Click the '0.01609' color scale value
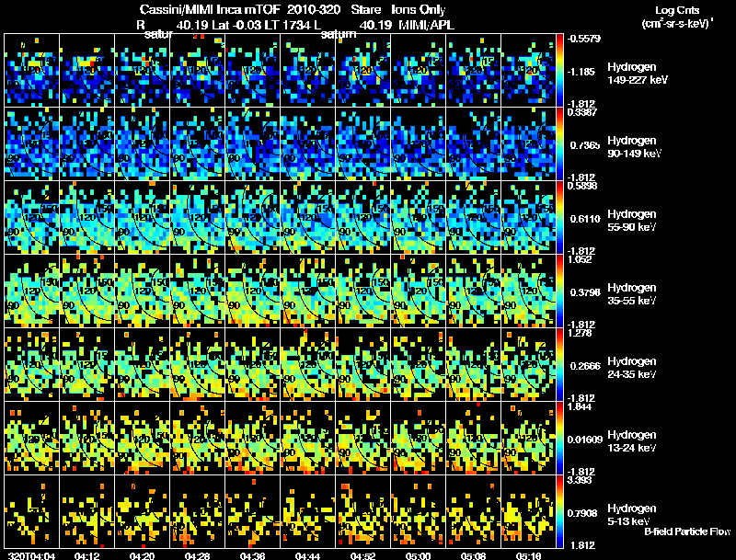 tap(585, 440)
